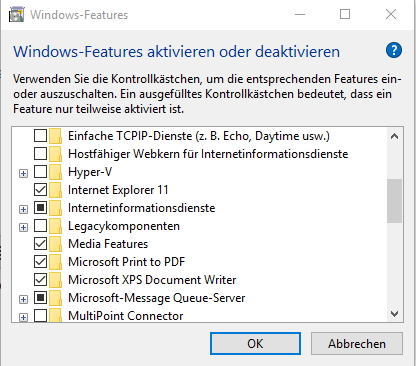416x366 pixels.
Task: Select the Internet Explorer 11 label
Action: [118, 190]
